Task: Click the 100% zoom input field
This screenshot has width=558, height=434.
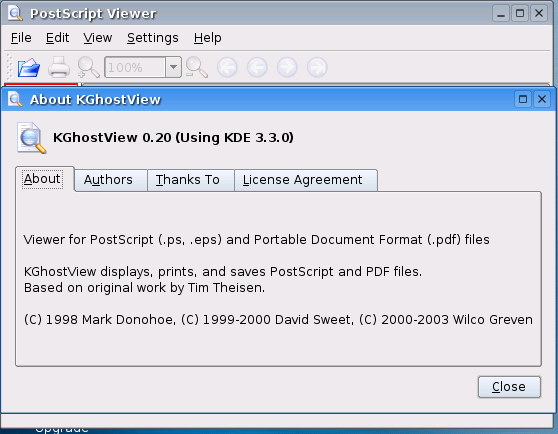Action: pyautogui.click(x=135, y=67)
